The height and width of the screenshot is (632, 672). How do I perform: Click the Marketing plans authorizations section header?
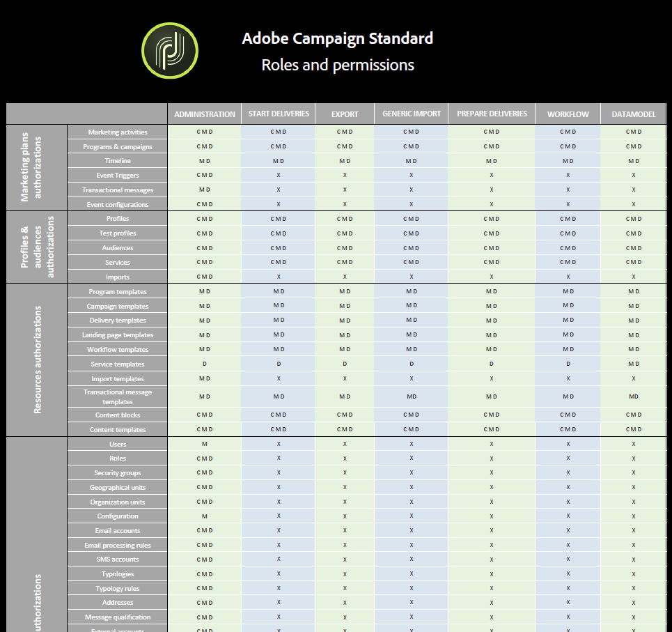click(36, 167)
